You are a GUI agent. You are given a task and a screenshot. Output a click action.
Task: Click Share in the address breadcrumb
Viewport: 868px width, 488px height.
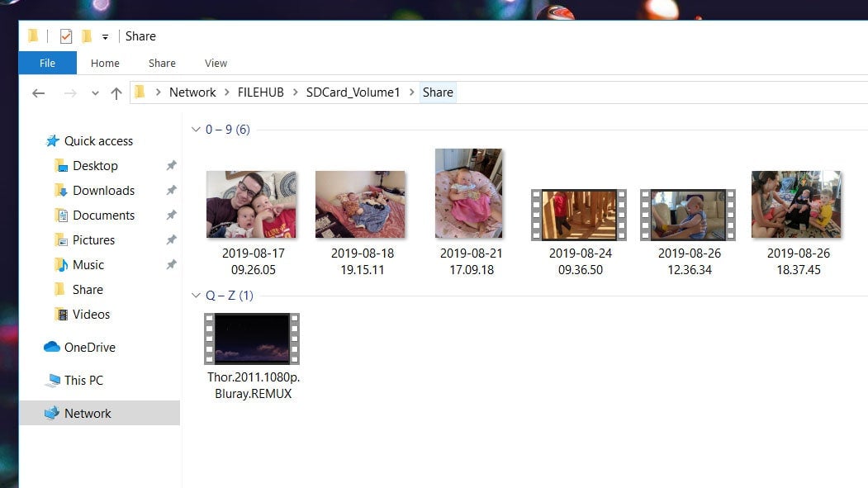[438, 92]
